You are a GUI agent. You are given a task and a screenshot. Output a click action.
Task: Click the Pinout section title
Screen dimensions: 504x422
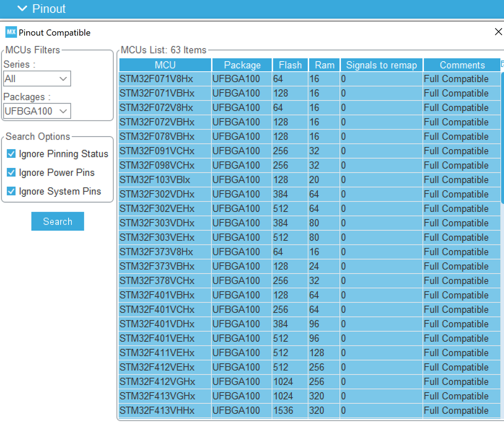[x=49, y=9]
